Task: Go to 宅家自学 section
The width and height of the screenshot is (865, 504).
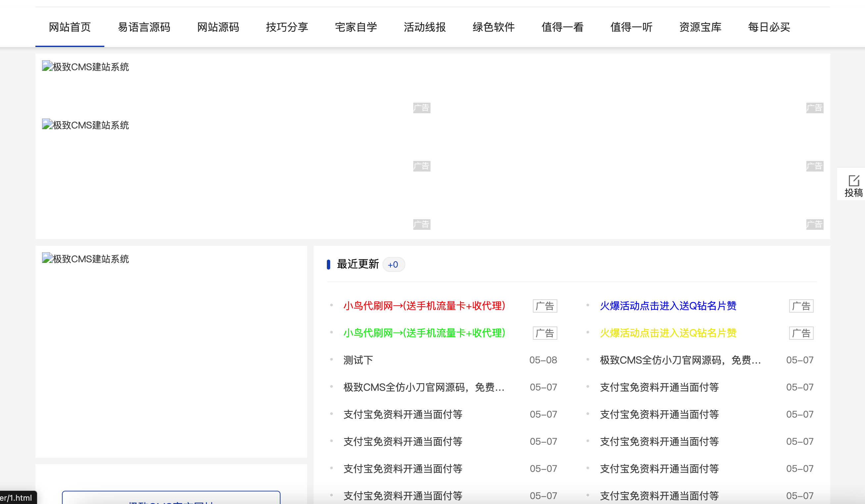Action: click(356, 27)
